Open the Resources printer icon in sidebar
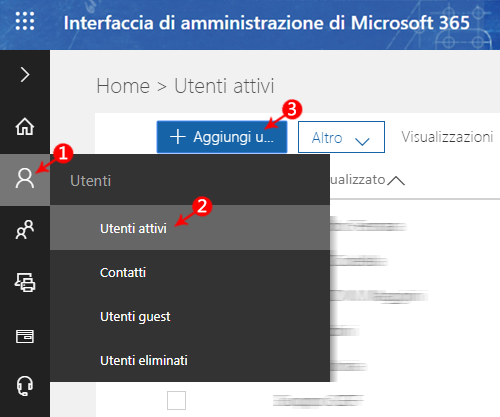Image resolution: width=500 pixels, height=417 pixels. (25, 282)
